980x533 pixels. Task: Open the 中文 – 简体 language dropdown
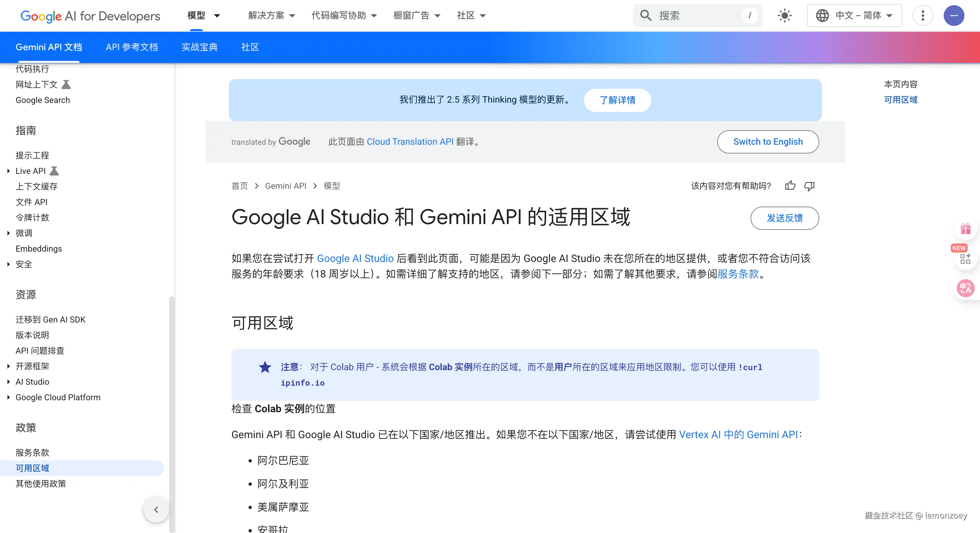[854, 16]
